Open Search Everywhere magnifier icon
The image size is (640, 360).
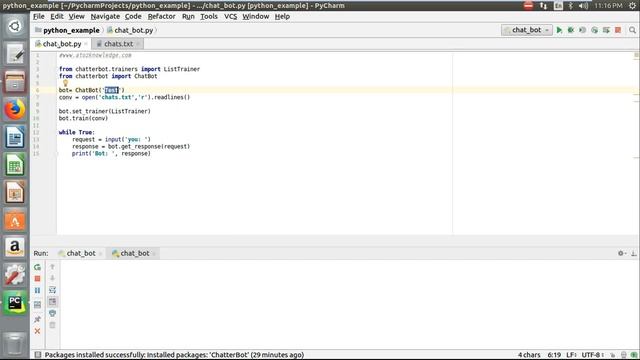(632, 30)
